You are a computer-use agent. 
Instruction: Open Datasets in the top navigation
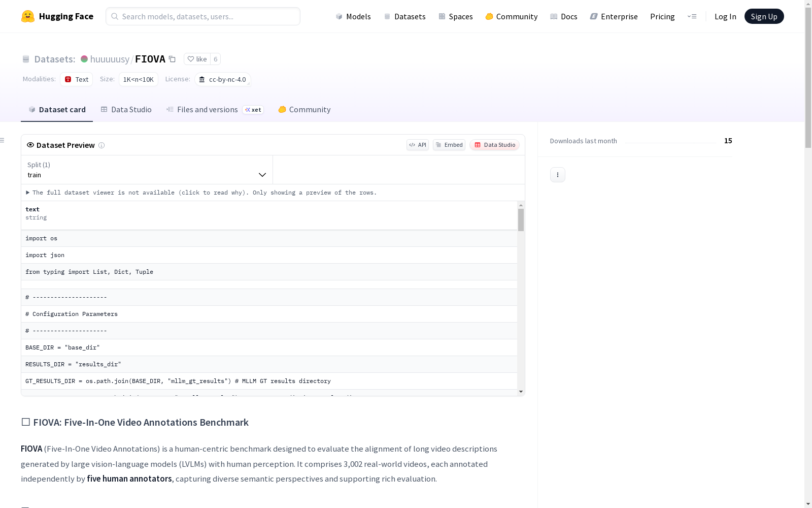coord(404,16)
